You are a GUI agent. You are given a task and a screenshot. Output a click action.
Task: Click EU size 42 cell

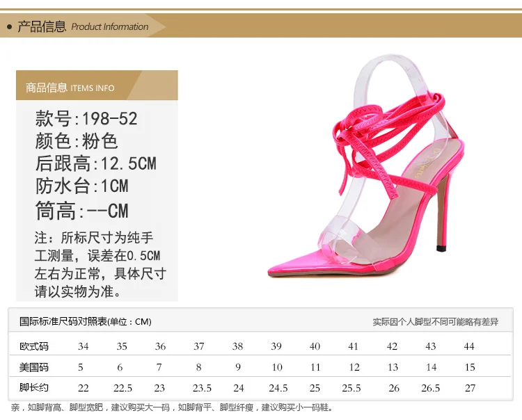[392, 346]
